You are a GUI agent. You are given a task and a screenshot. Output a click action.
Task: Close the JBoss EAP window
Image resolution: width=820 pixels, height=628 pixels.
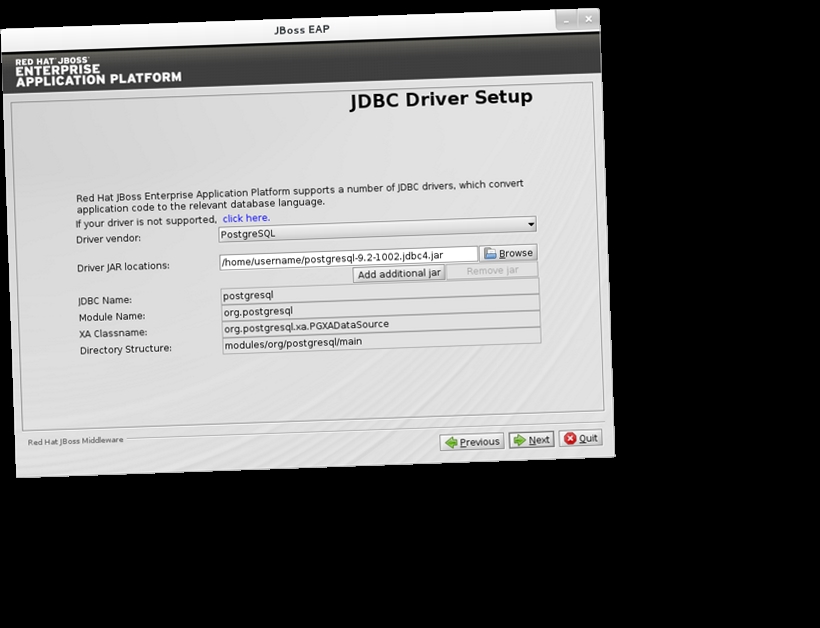[x=588, y=19]
